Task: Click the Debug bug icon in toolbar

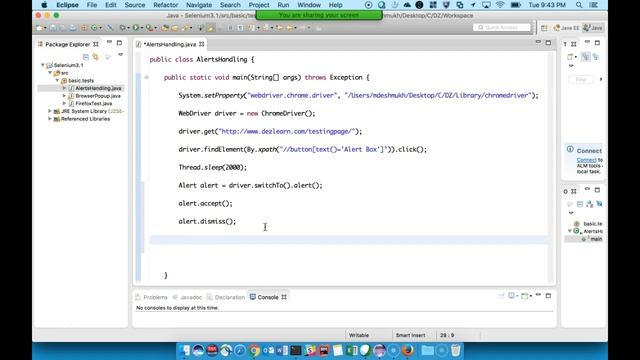Action: (x=122, y=28)
